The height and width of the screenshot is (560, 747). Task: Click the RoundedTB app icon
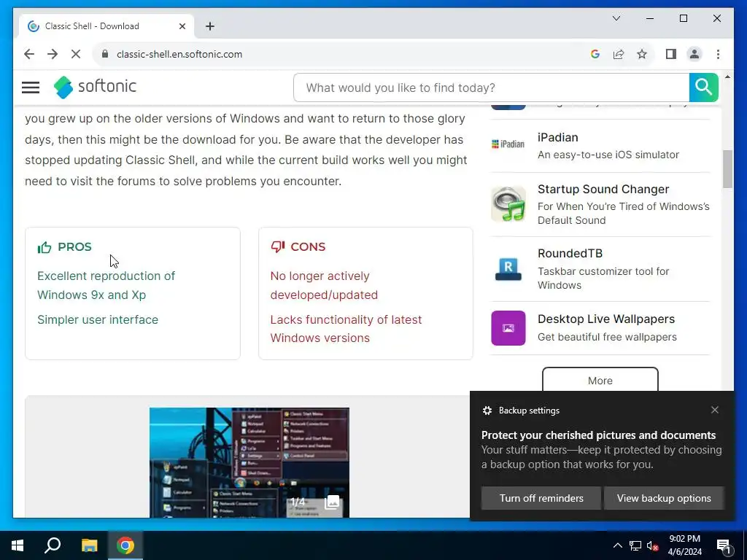click(508, 269)
